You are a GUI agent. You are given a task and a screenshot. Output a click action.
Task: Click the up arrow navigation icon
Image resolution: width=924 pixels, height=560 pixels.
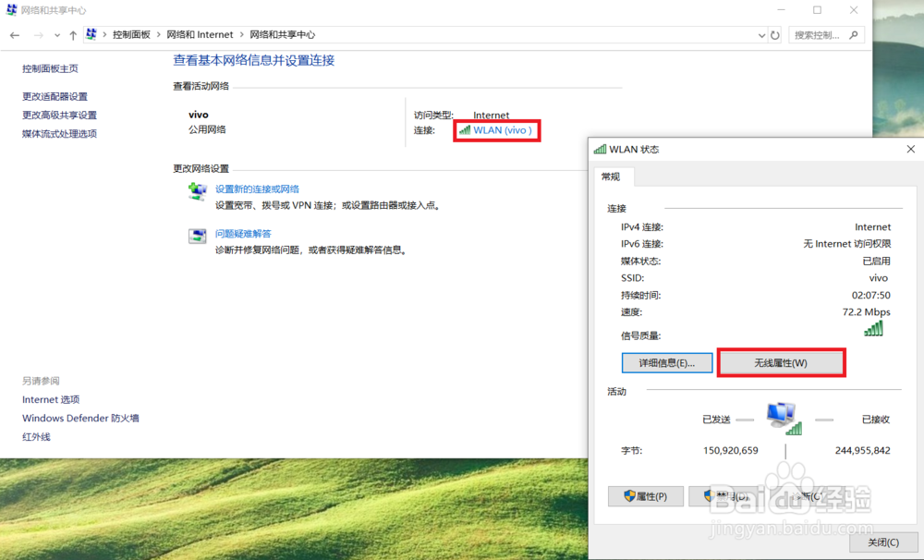[x=71, y=34]
